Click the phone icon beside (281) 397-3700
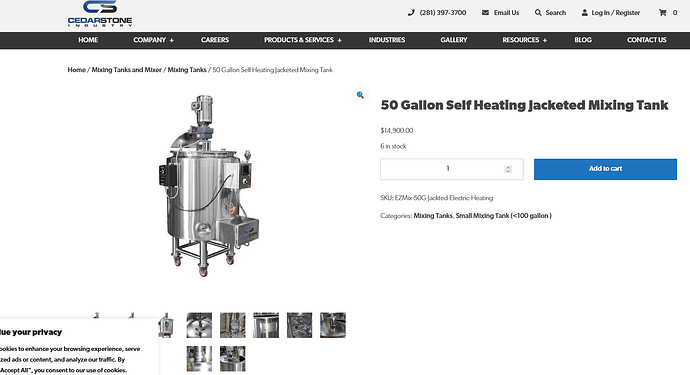690x375 pixels. click(411, 13)
